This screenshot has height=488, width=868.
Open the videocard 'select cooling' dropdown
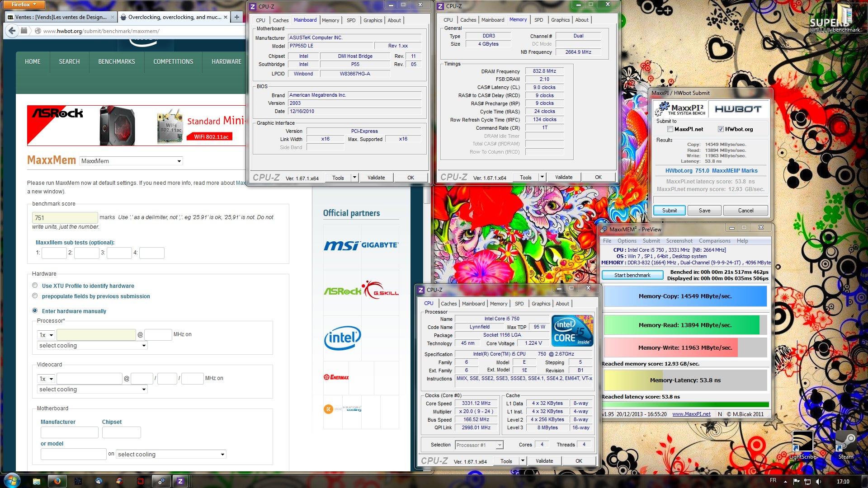(93, 389)
